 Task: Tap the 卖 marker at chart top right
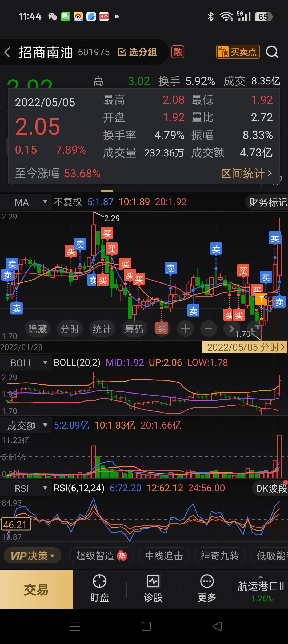[x=275, y=238]
